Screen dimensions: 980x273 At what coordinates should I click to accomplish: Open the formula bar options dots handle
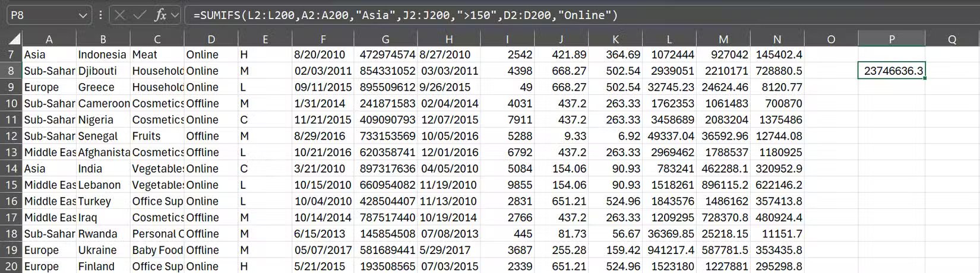point(100,15)
